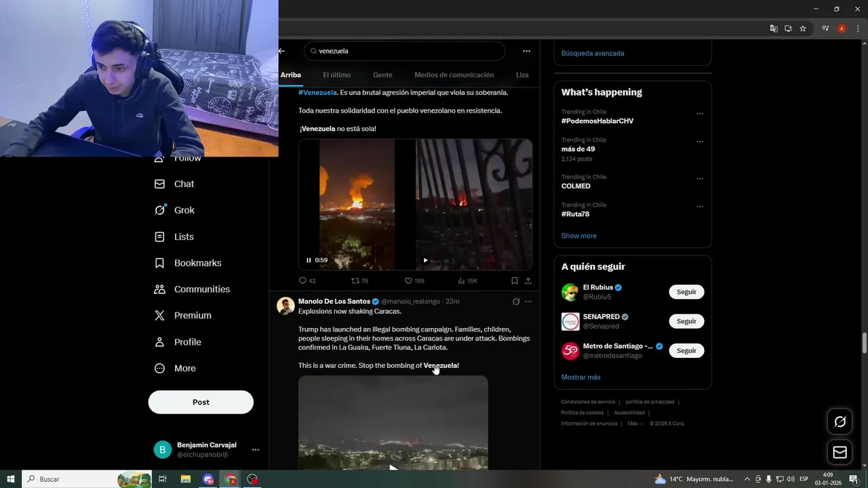Open Chat in the sidebar
Viewport: 868px width, 488px height.
[174, 184]
